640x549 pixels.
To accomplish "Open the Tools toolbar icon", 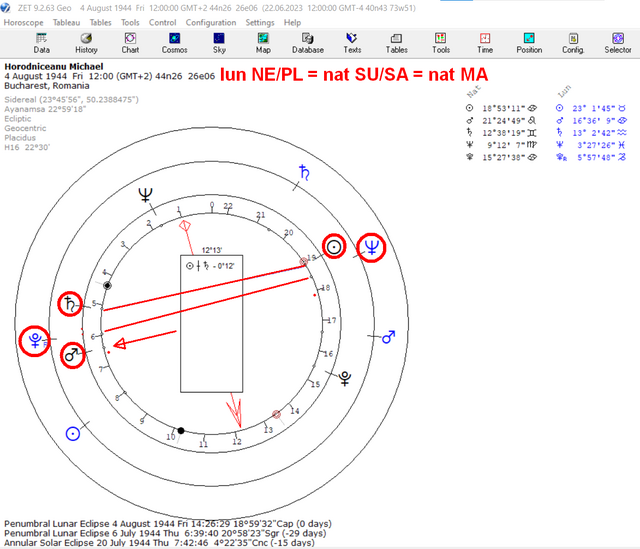I will (441, 43).
